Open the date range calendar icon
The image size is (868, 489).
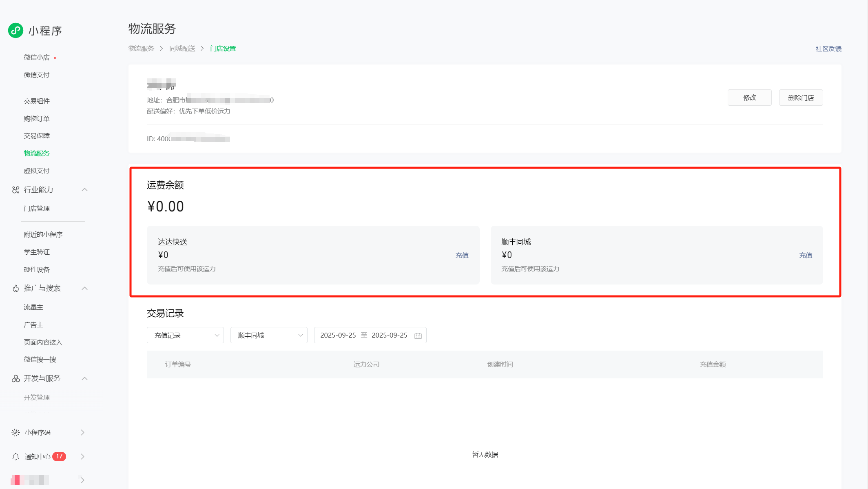click(x=418, y=336)
